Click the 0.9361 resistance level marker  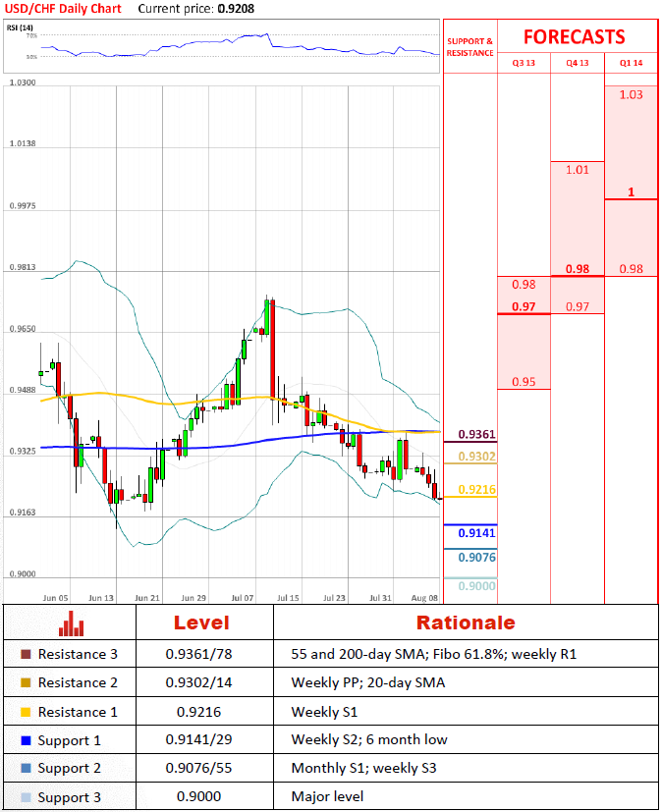[x=476, y=434]
